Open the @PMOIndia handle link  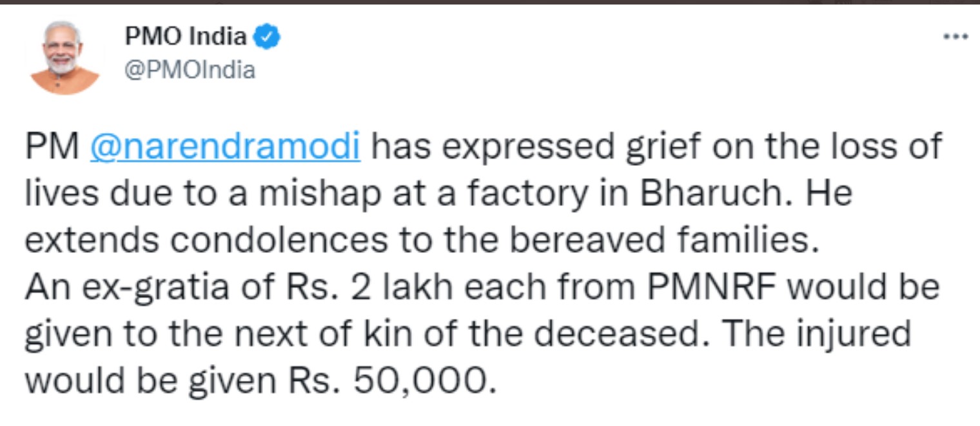tap(190, 69)
